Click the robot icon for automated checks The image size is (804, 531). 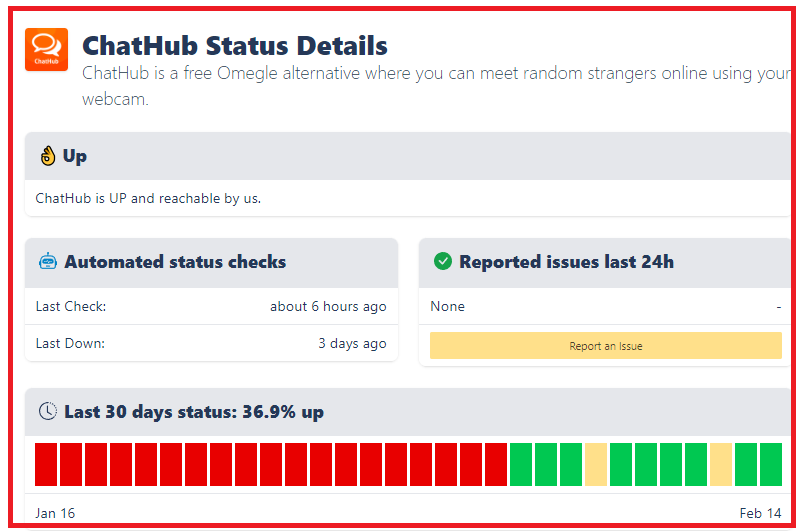coord(48,261)
